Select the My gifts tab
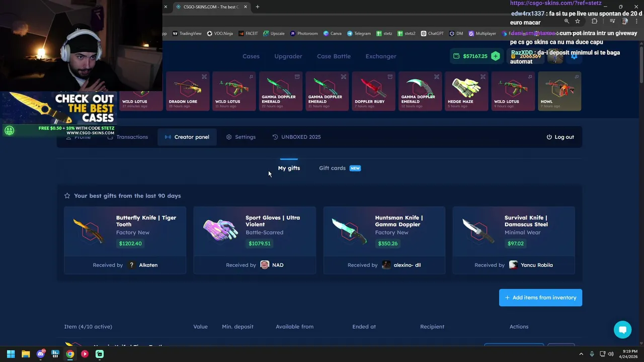Image resolution: width=644 pixels, height=362 pixels. [289, 168]
